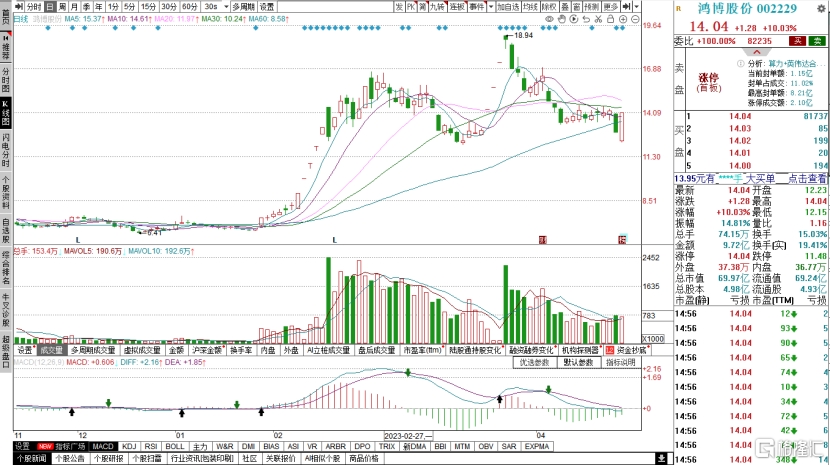Click the 九转 indicator button

point(438,6)
